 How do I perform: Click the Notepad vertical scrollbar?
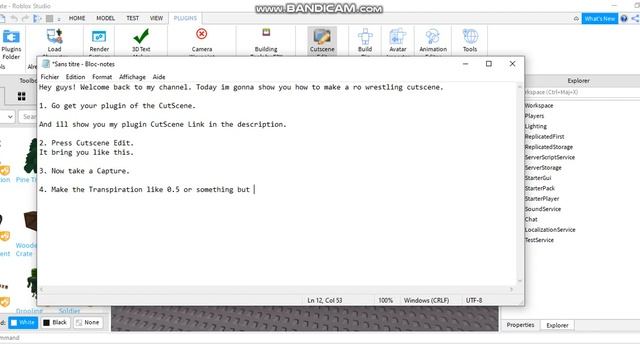pos(520,184)
